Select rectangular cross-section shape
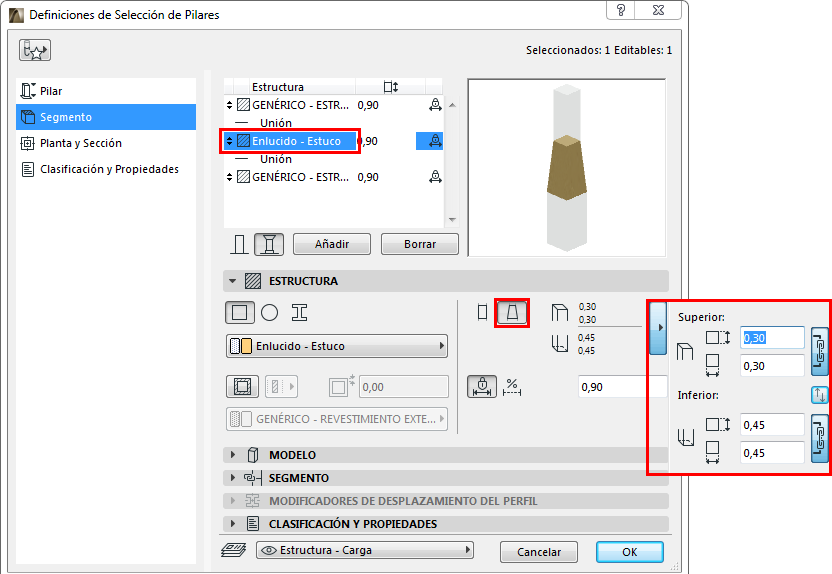 (x=240, y=313)
